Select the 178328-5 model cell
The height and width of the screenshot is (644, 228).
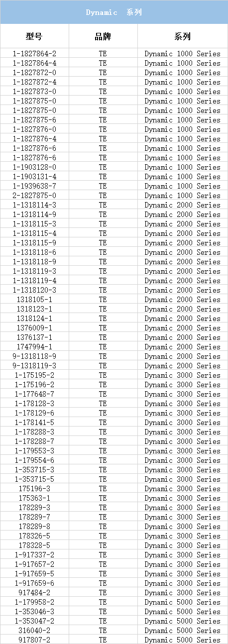coord(34,545)
